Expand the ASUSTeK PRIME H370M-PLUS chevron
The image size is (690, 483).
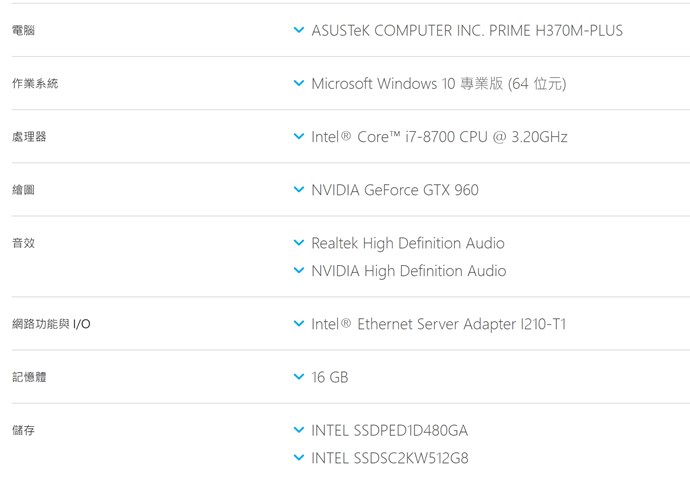coord(298,31)
